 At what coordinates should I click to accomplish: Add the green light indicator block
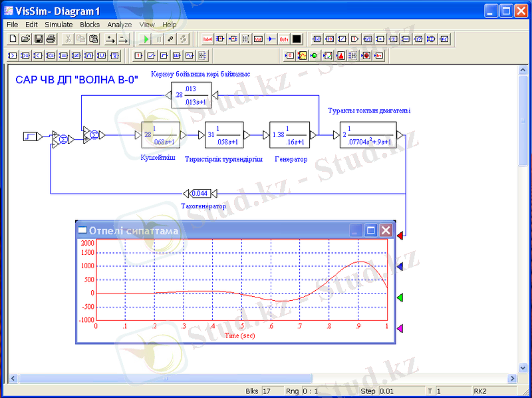314,55
